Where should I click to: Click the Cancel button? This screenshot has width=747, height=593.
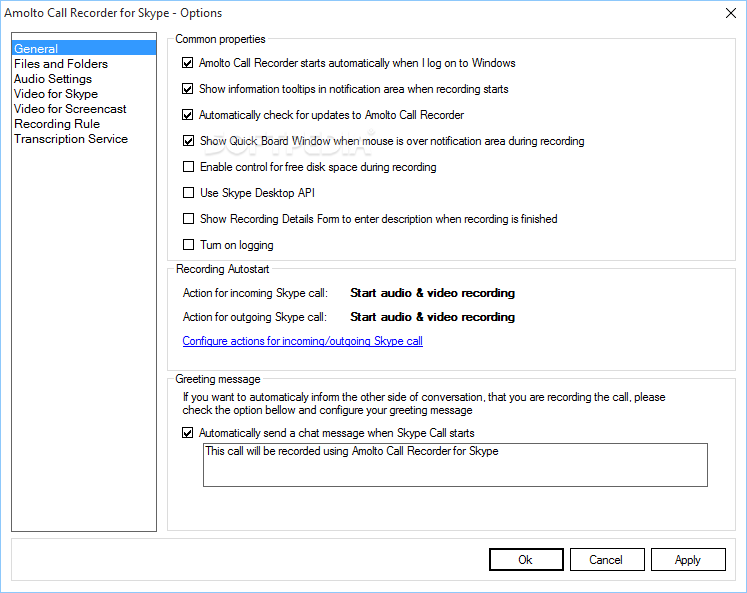click(607, 560)
